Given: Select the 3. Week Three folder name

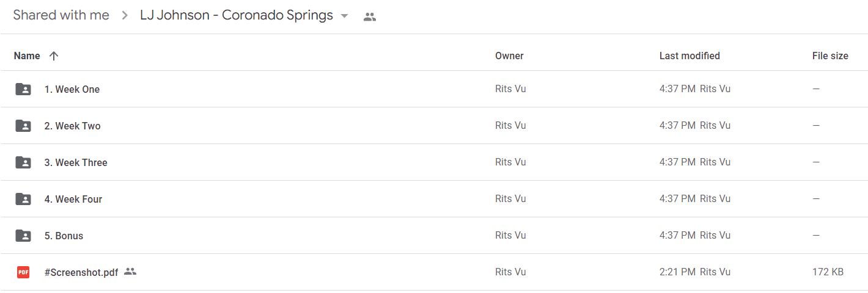Looking at the screenshot, I should point(76,162).
